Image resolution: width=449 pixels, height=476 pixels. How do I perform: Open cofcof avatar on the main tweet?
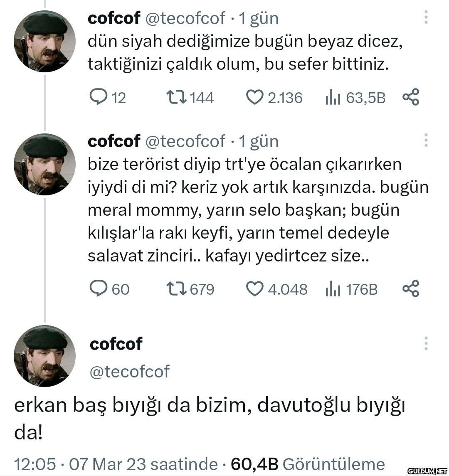[44, 356]
